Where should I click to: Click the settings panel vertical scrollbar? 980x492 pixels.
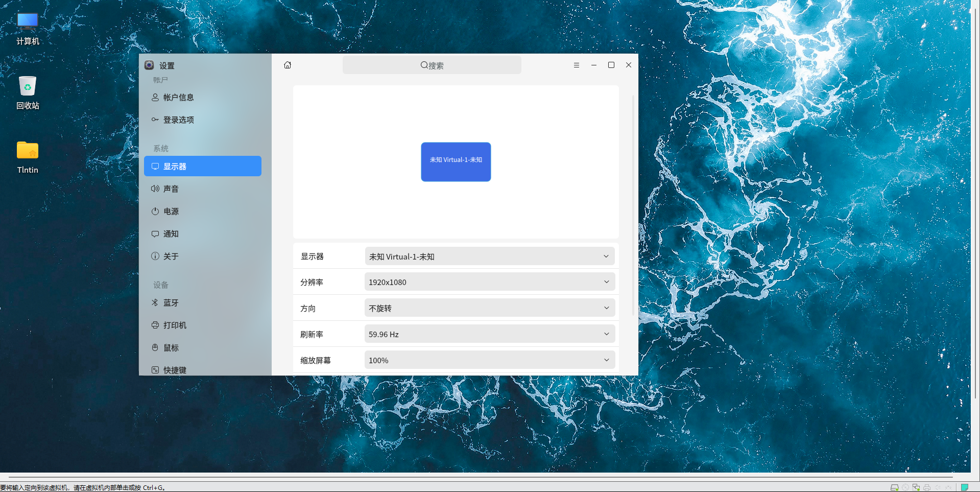click(x=634, y=204)
